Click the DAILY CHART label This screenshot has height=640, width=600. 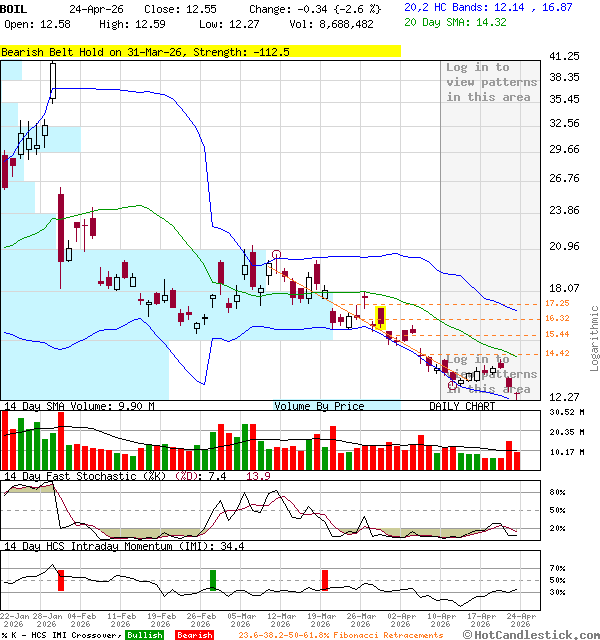click(462, 406)
